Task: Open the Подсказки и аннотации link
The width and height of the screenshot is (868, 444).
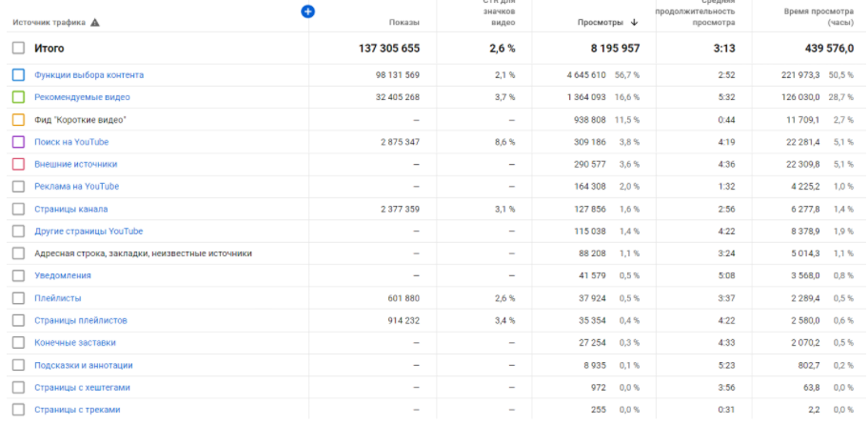Action: click(x=84, y=365)
